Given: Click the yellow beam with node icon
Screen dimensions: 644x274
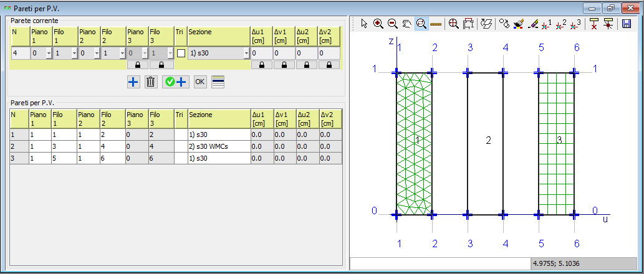Looking at the screenshot, I should [x=608, y=24].
